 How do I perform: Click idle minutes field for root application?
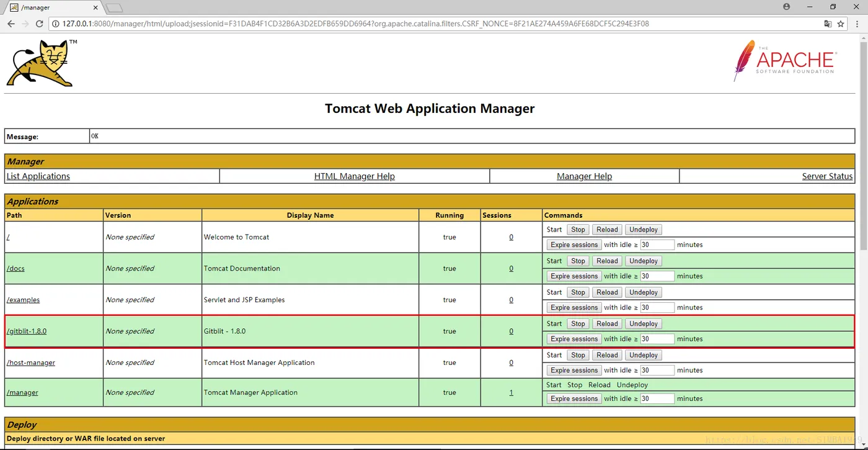[657, 245]
